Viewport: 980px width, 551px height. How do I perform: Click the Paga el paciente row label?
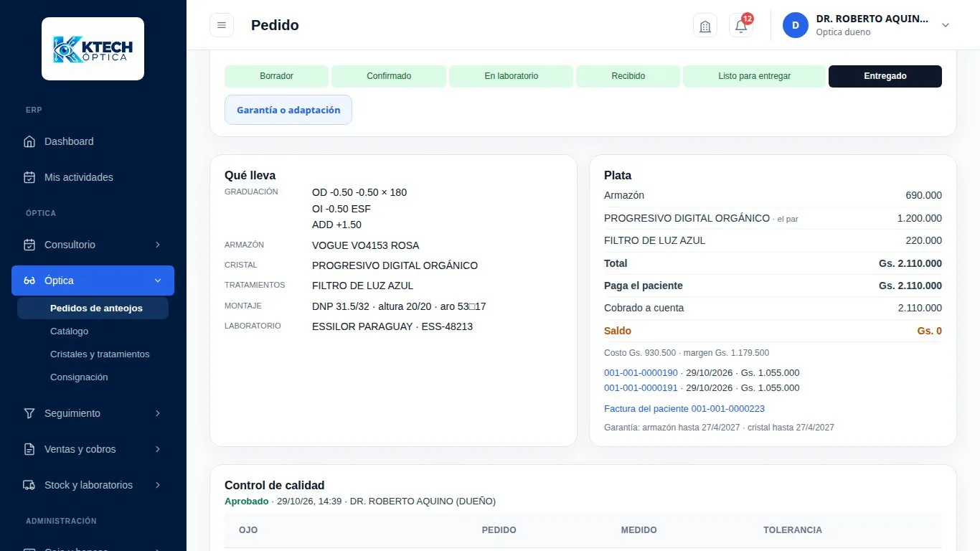(644, 286)
